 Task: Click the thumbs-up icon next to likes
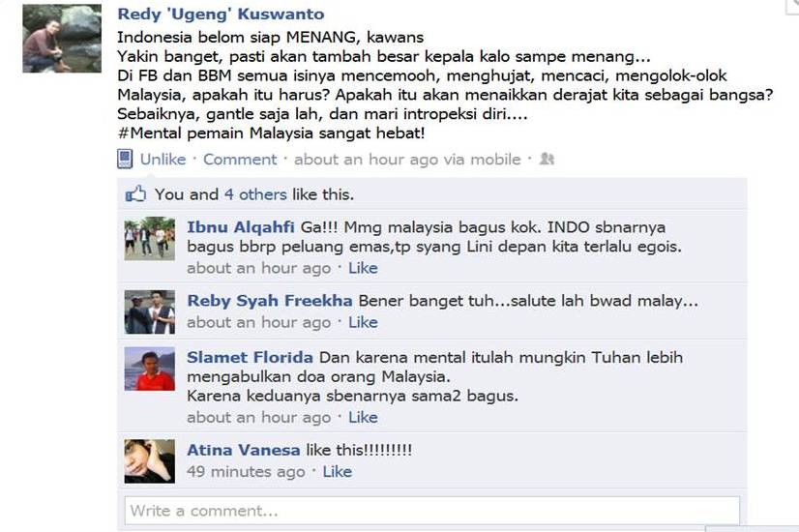(135, 194)
